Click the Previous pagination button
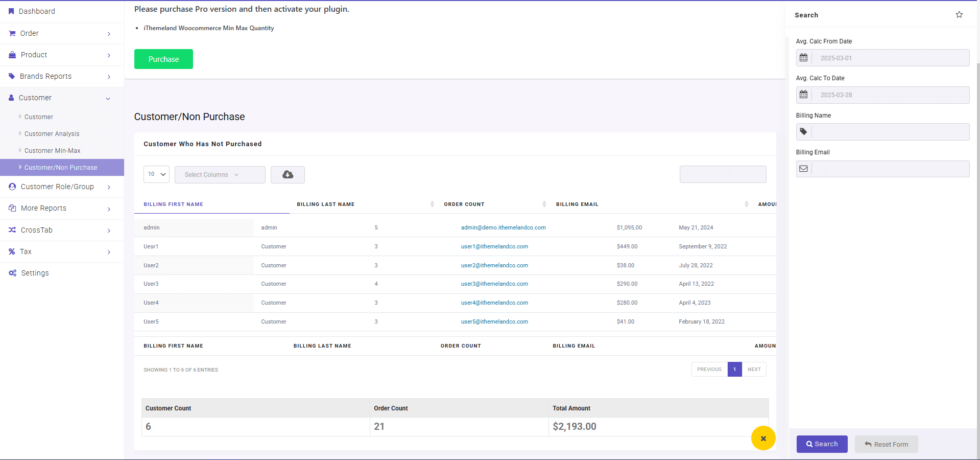The height and width of the screenshot is (460, 980). pos(709,370)
